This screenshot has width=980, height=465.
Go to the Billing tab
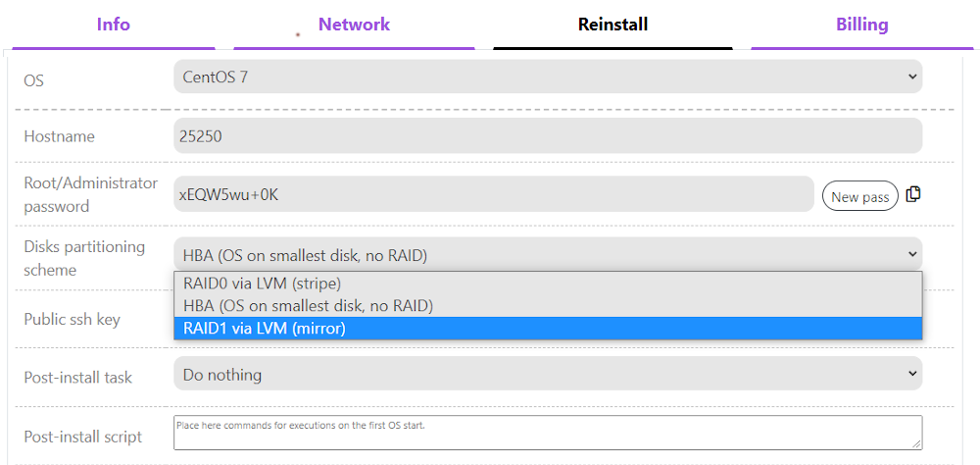click(x=861, y=25)
